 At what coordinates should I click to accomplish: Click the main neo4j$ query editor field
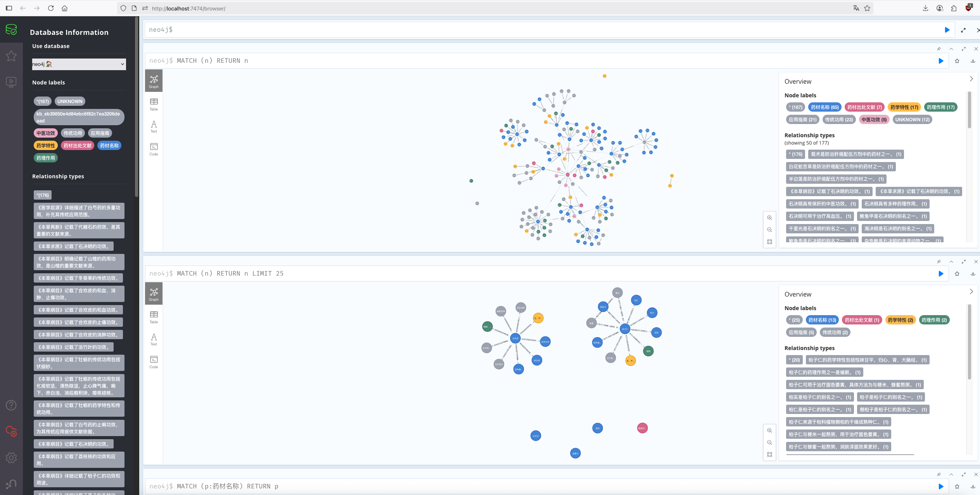543,30
